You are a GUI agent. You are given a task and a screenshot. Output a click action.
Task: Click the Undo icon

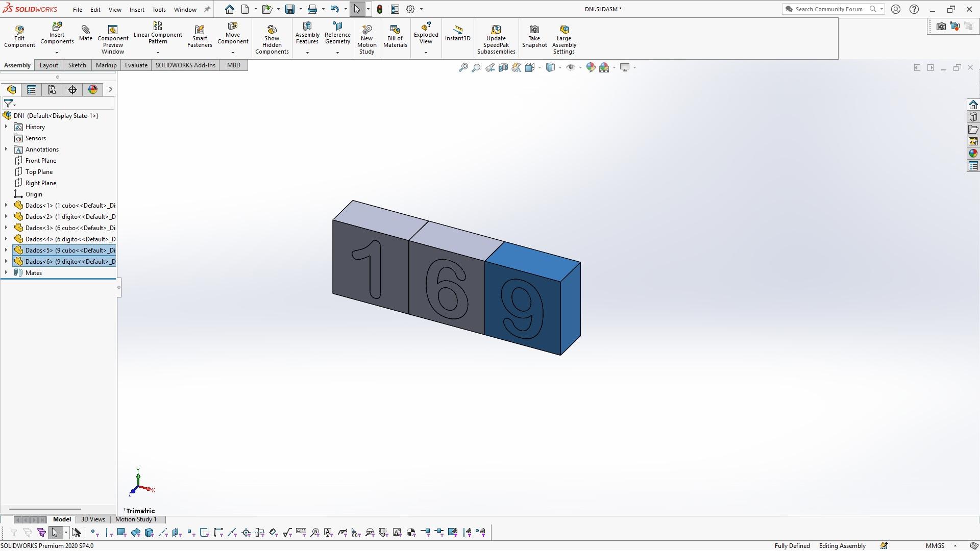coord(334,9)
